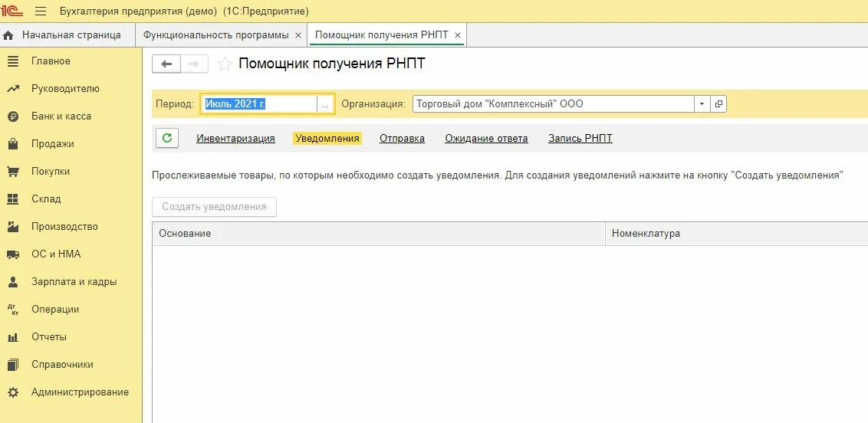Click the Руководителю chart icon

coord(13,88)
